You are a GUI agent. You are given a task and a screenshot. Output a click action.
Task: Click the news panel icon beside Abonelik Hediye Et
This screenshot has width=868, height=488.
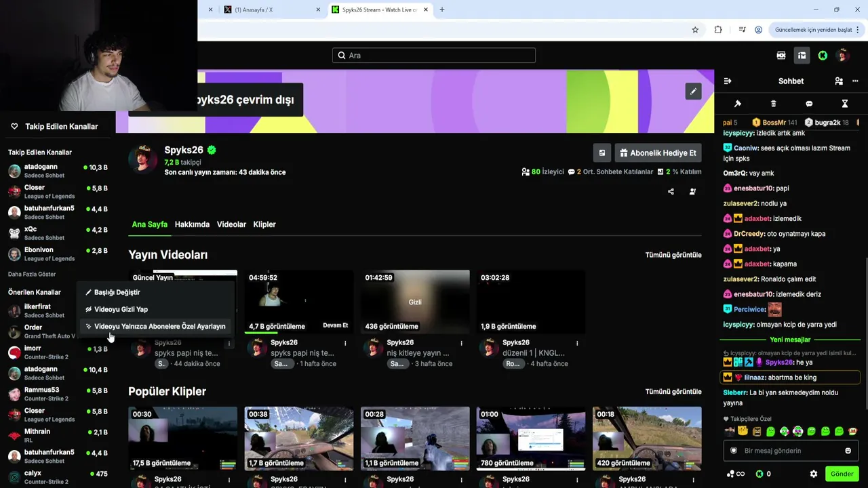601,153
